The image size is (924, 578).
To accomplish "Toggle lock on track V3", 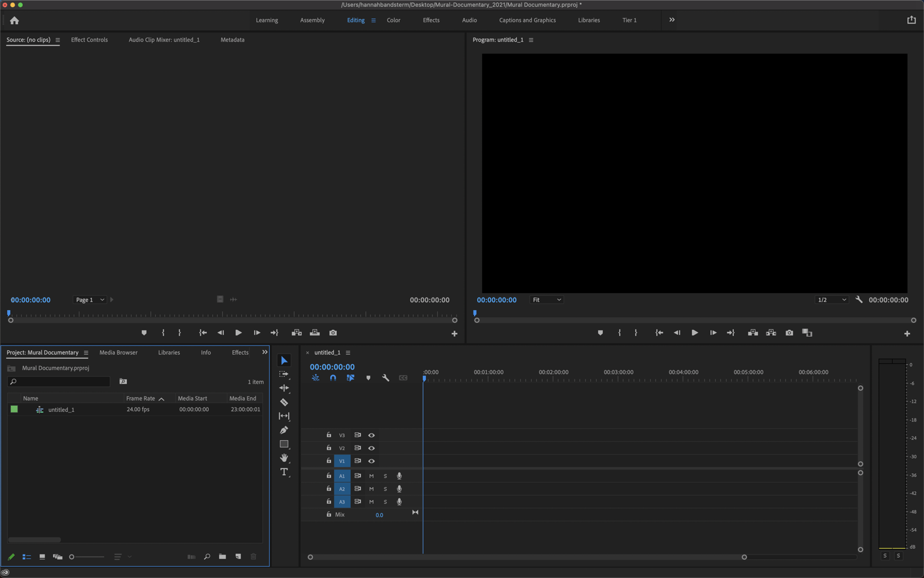I will [x=328, y=435].
